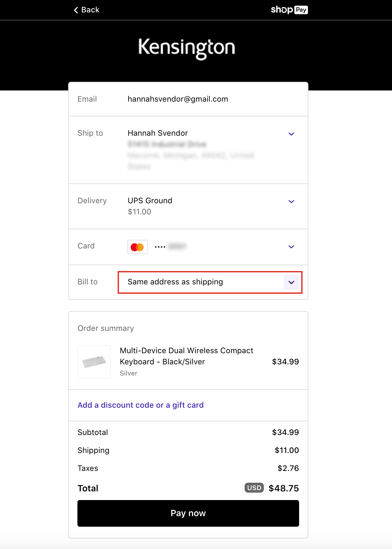Click the Mastercard card icon

pyautogui.click(x=137, y=247)
